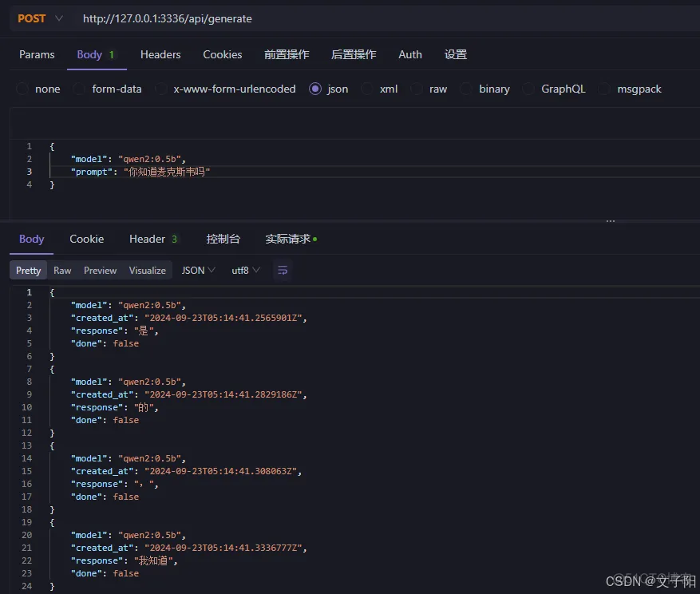
Task: Click the request URL input field
Action: [x=319, y=18]
